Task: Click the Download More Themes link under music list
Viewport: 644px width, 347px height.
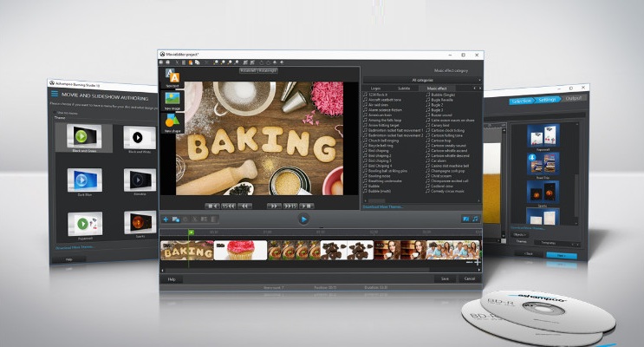Action: click(384, 206)
